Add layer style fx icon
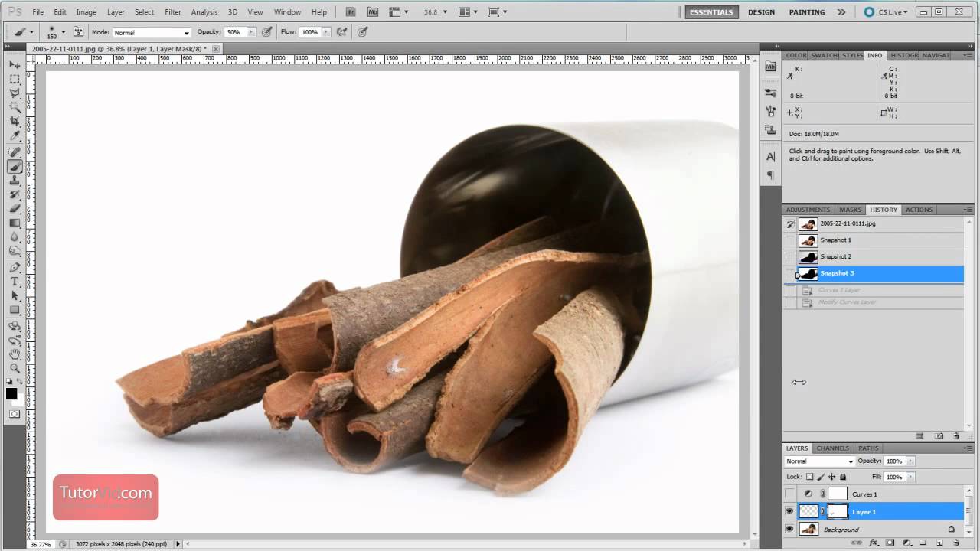The image size is (980, 551). [874, 543]
